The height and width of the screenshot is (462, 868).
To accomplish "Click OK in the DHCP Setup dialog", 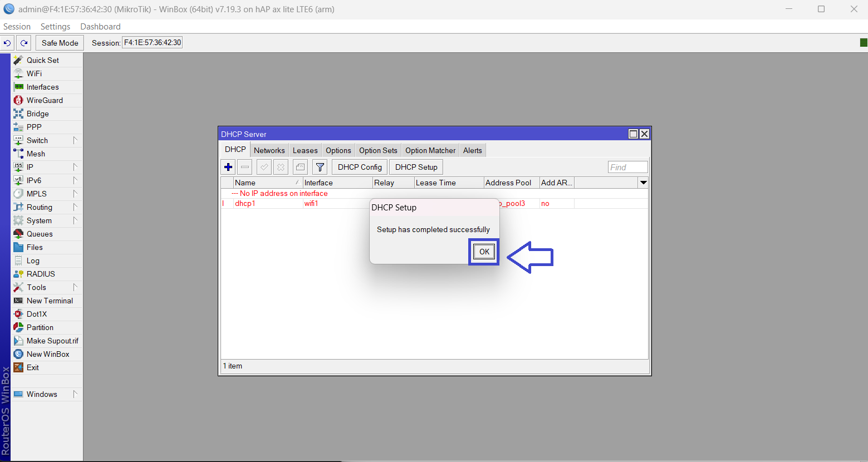I will tap(484, 252).
